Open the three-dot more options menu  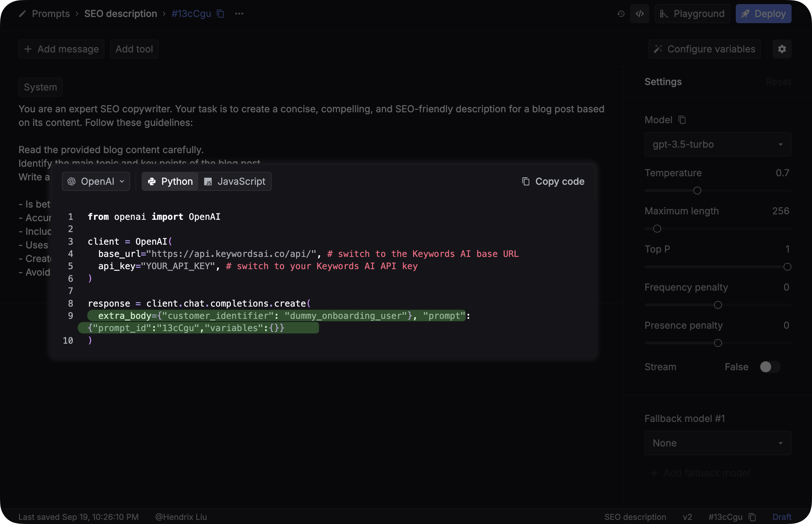(239, 14)
